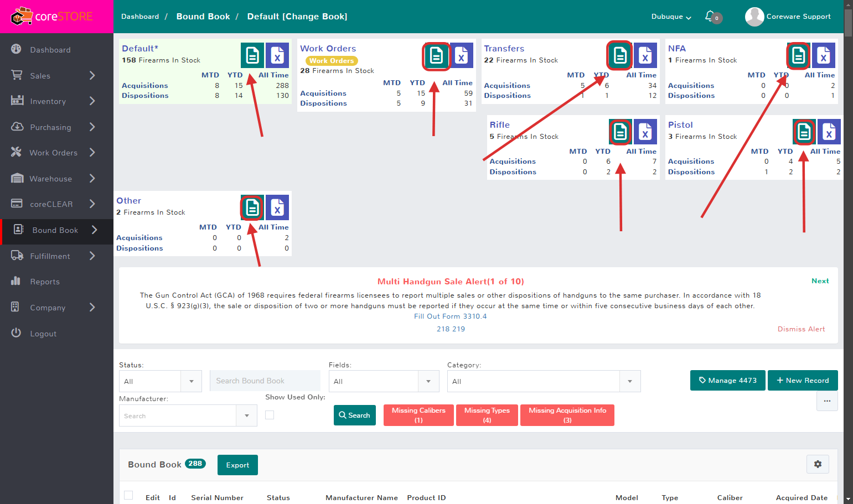Screen dimensions: 853x504
Task: Click the Search Bound Book input field
Action: (x=265, y=381)
